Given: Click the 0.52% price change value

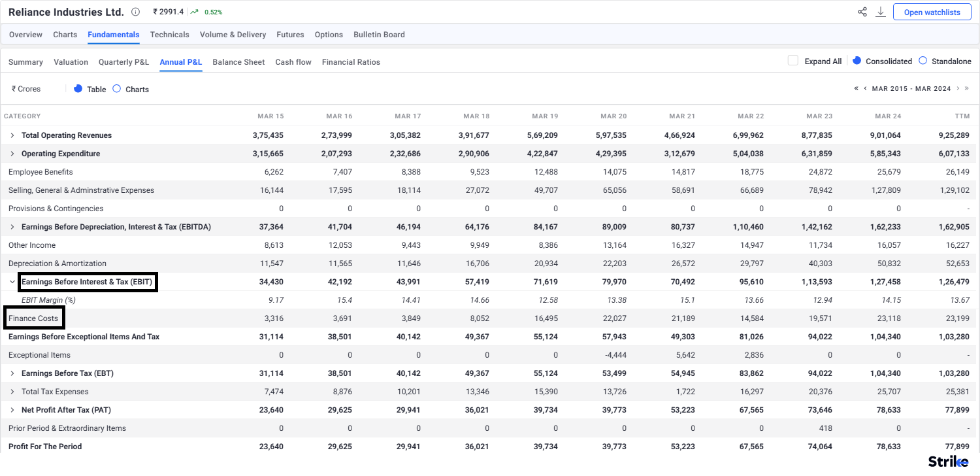Looking at the screenshot, I should (213, 12).
